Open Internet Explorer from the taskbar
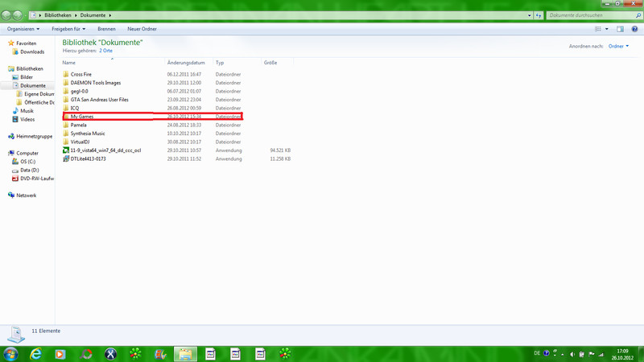644x362 pixels. (35, 354)
